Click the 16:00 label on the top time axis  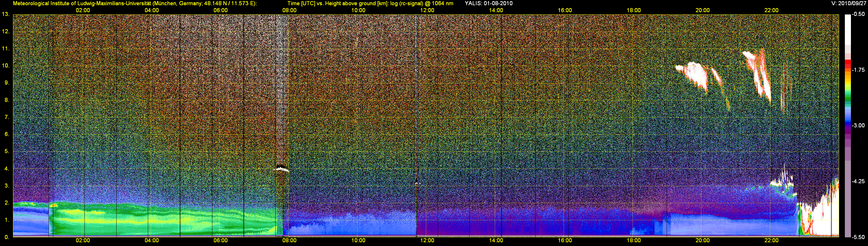(x=565, y=10)
